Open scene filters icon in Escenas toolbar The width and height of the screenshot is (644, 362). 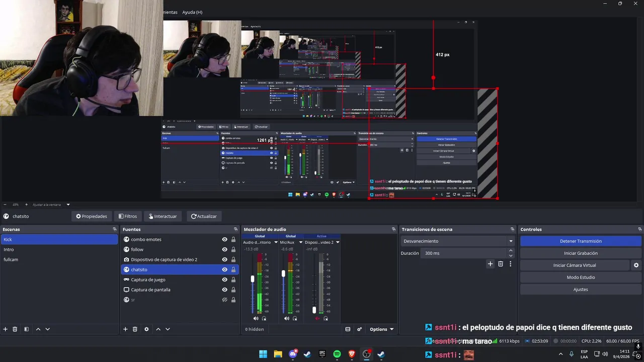point(26,329)
